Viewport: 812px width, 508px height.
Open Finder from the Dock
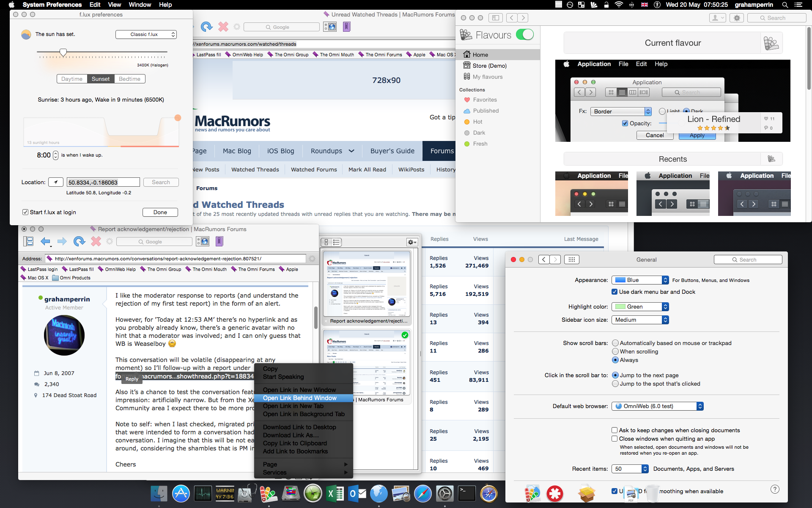159,494
